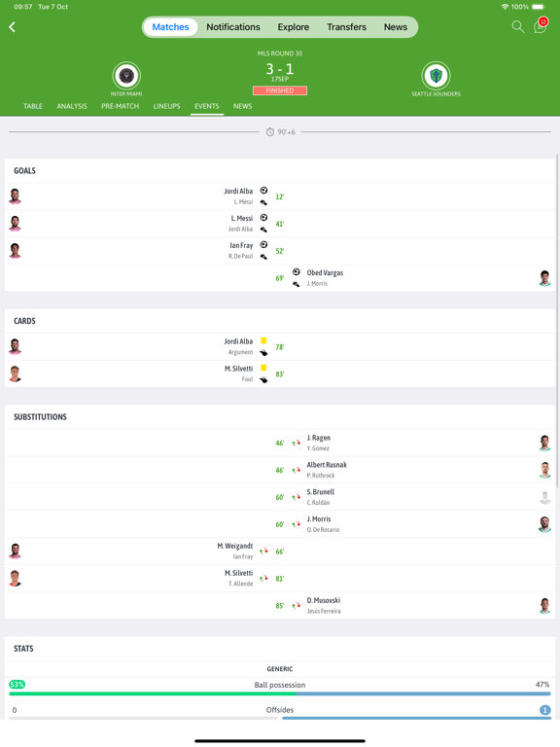Tap M. Silvetti's yellow card icon at 83'
The height and width of the screenshot is (747, 560).
[x=263, y=368]
